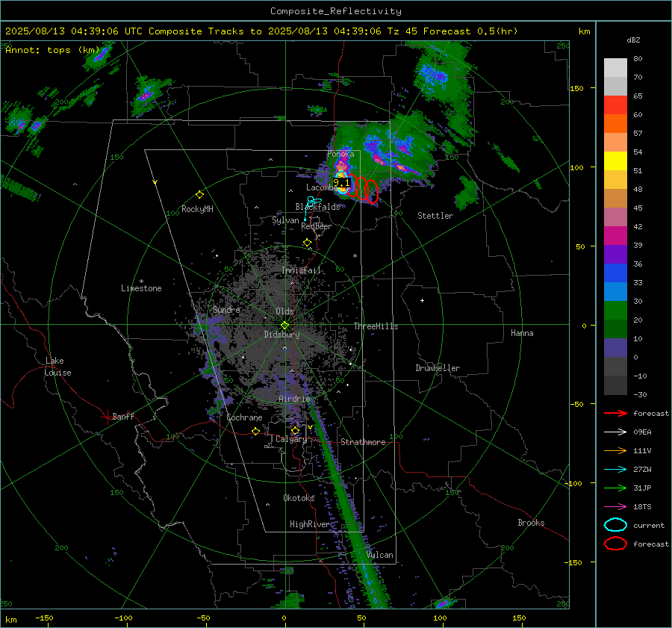The height and width of the screenshot is (628, 672).
Task: Click the Banff label
Action: pos(123,416)
